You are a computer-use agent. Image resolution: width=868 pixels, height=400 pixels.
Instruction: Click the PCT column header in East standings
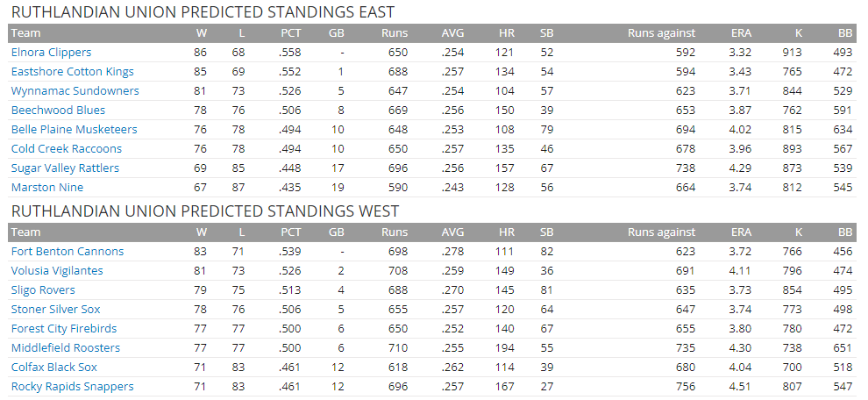(291, 33)
